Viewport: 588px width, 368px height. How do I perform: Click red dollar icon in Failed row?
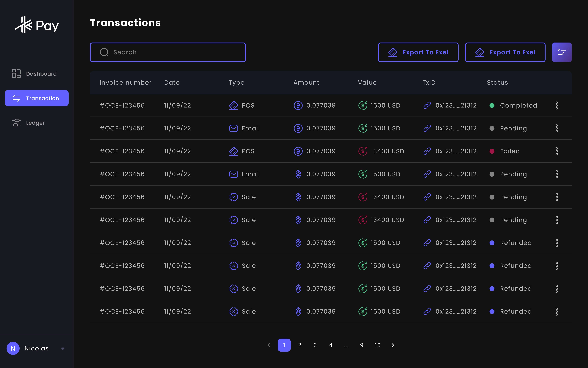tap(363, 151)
